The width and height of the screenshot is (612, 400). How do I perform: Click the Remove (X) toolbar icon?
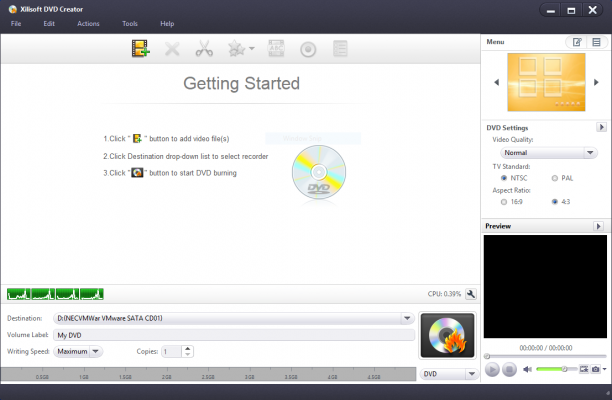(172, 49)
